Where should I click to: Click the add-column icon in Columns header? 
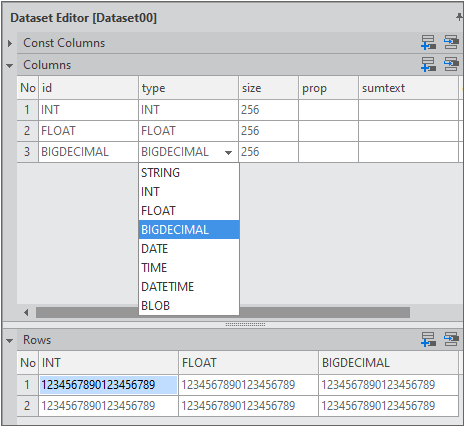[x=428, y=64]
